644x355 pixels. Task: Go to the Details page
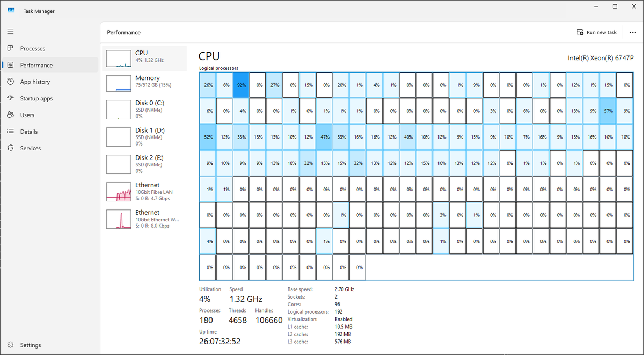(50, 132)
